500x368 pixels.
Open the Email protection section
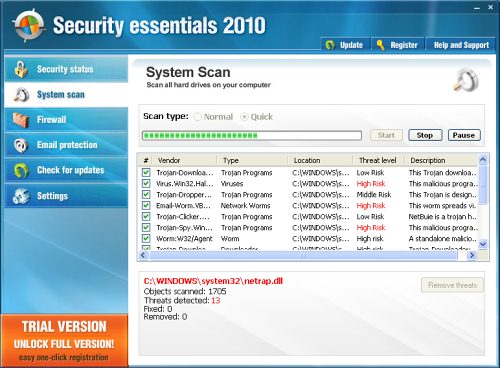pos(66,145)
